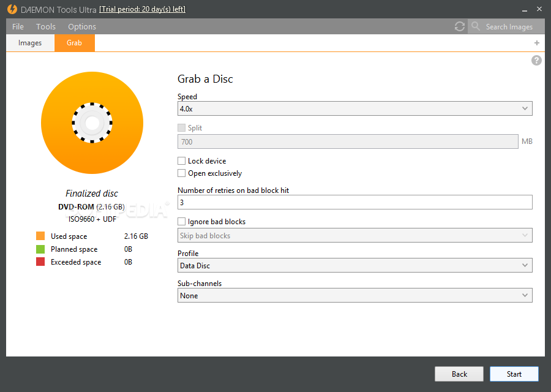Open the Tools menu

[46, 27]
